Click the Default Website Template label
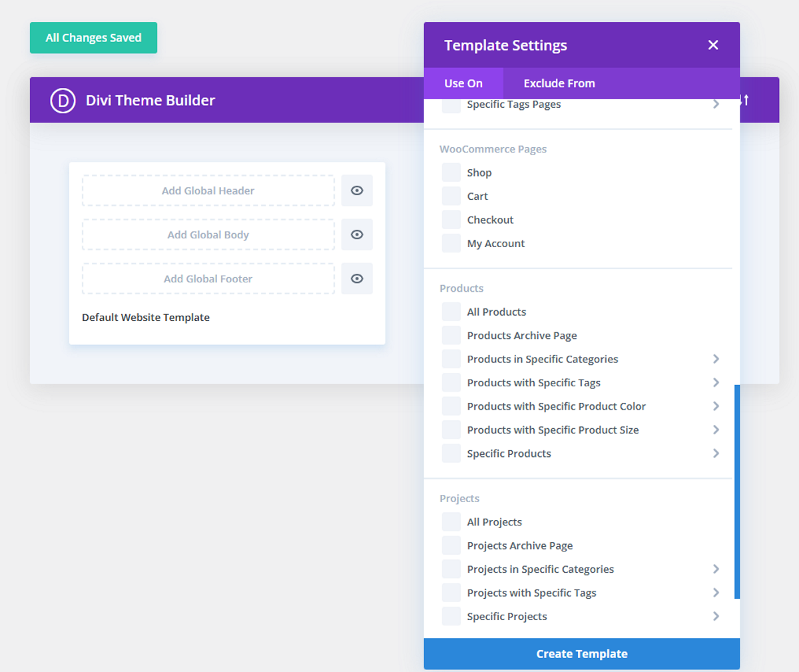 coord(146,318)
